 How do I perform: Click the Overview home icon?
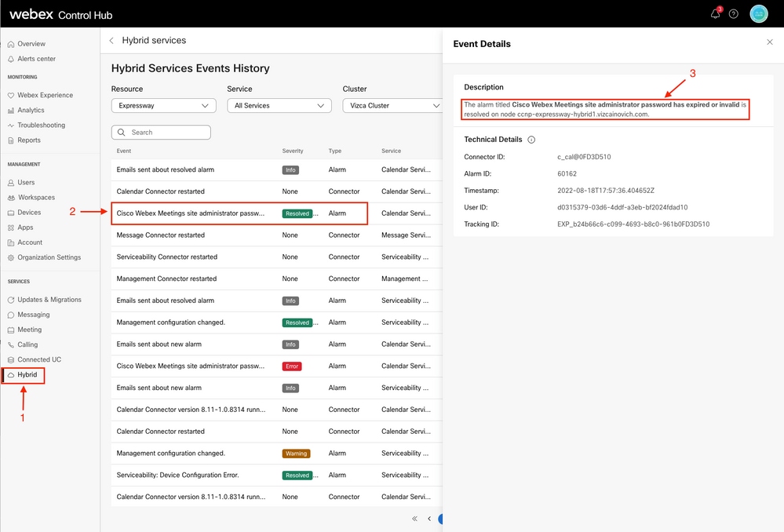click(x=11, y=44)
